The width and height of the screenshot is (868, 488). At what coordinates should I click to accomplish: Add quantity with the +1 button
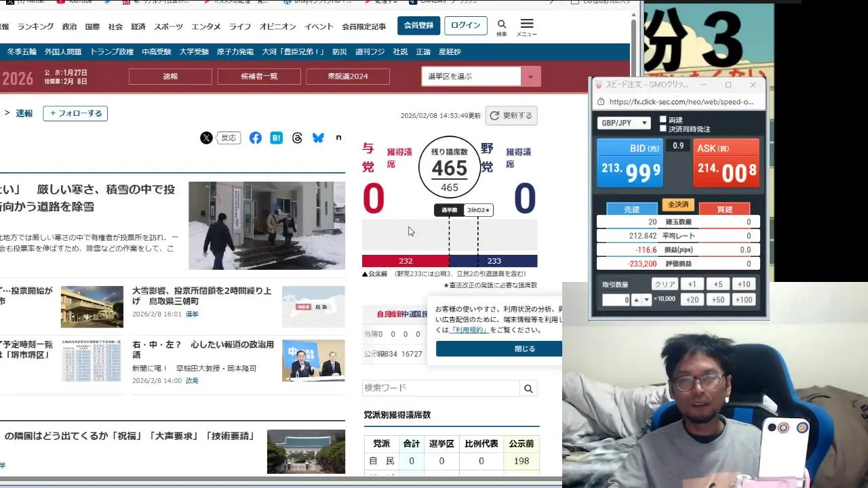691,285
